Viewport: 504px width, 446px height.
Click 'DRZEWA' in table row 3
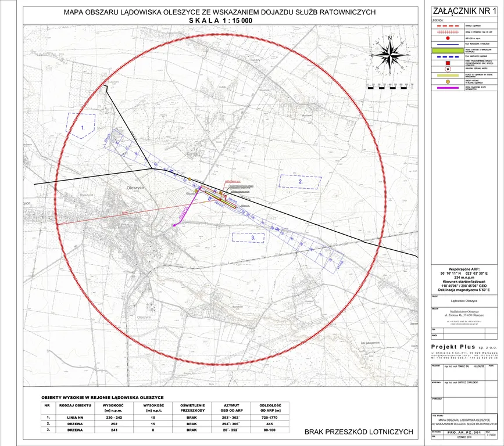coord(75,430)
